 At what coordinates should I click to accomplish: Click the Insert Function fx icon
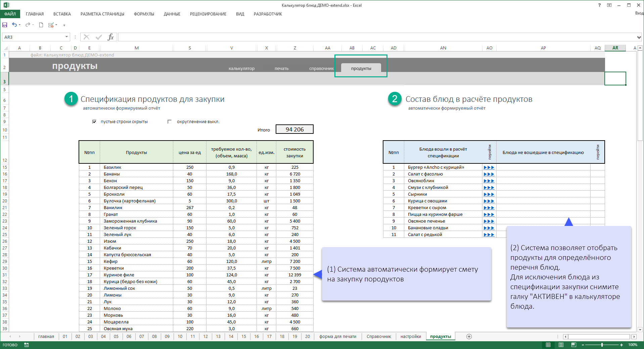point(110,37)
